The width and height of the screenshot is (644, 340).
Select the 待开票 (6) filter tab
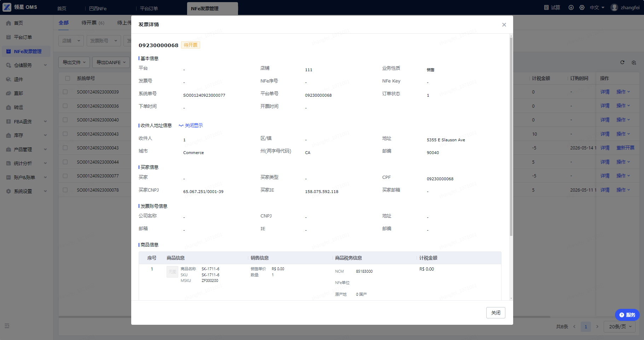93,23
